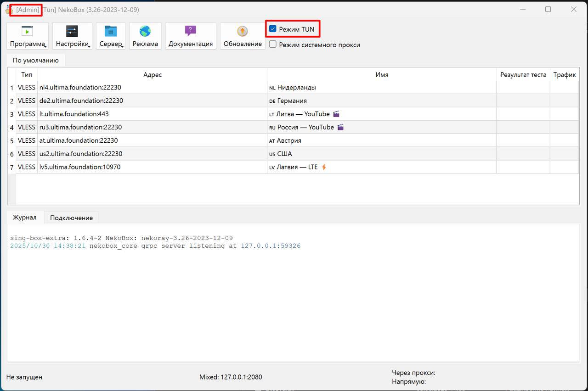The height and width of the screenshot is (391, 588).
Task: Click the NekoBox app icon in title bar
Action: tap(9, 10)
